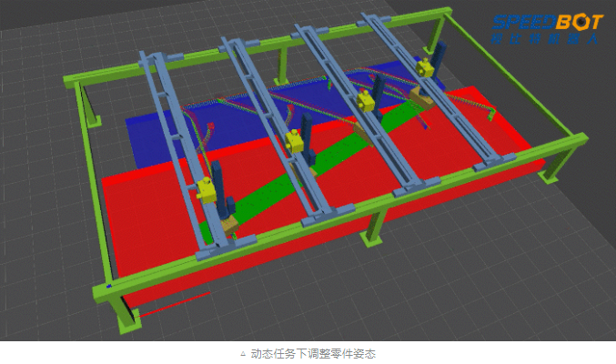Select the yellow robot head on the third gantry
616x364 pixels.
click(367, 99)
